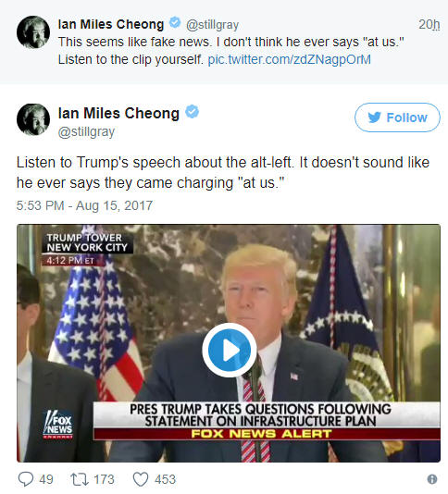Click the retweet arrows icon
This screenshot has height=494, width=448.
(x=78, y=479)
